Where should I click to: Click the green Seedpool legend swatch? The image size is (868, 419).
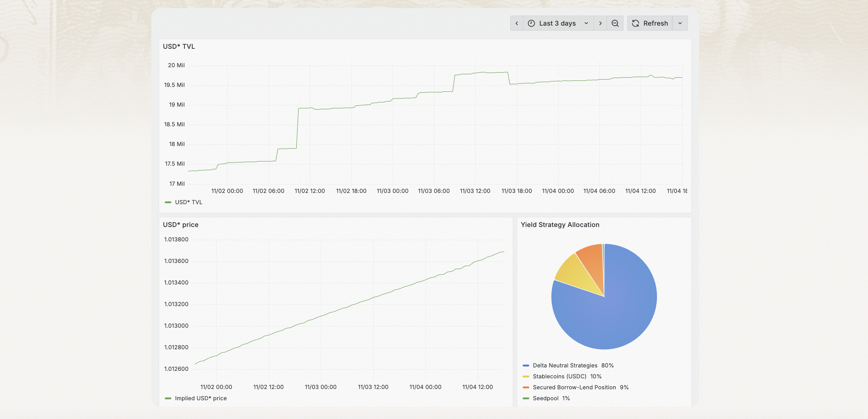pyautogui.click(x=526, y=398)
